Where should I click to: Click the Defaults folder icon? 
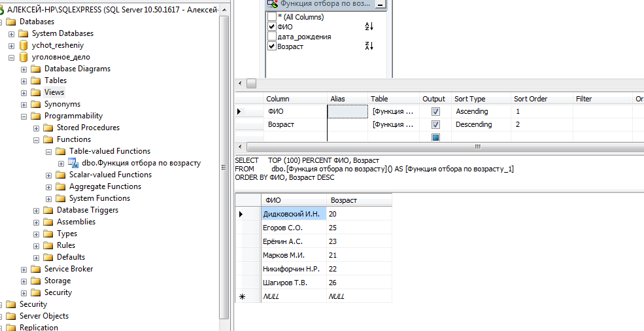[48, 257]
